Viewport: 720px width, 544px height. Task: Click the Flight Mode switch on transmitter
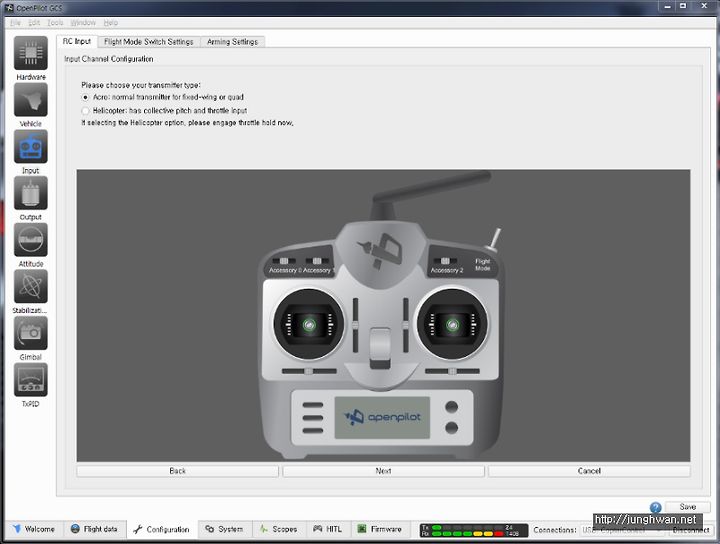(x=494, y=240)
